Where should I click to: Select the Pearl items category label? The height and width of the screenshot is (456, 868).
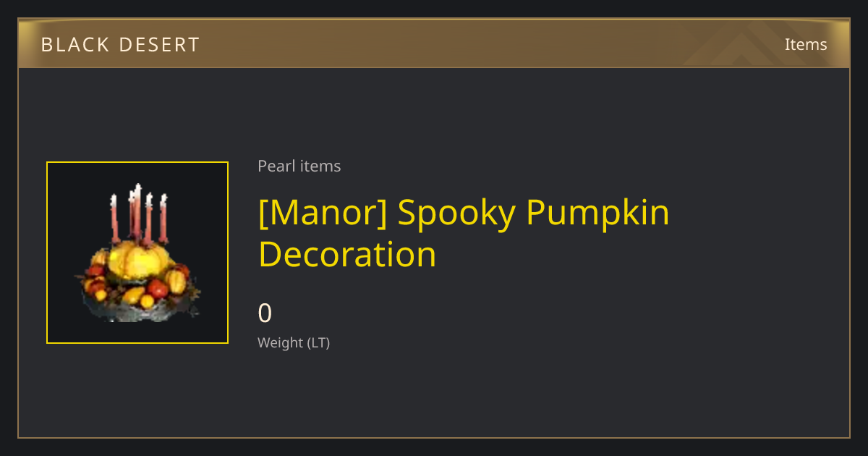[x=299, y=166]
